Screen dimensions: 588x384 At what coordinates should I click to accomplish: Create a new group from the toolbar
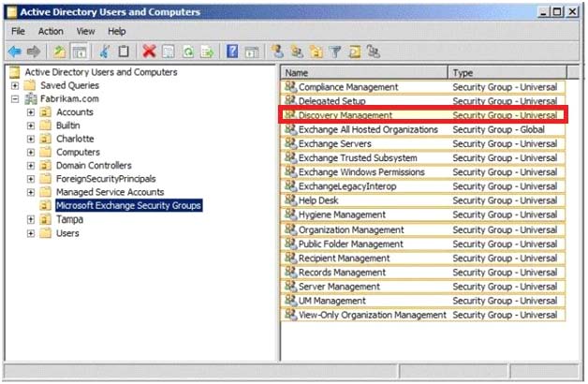pyautogui.click(x=298, y=52)
